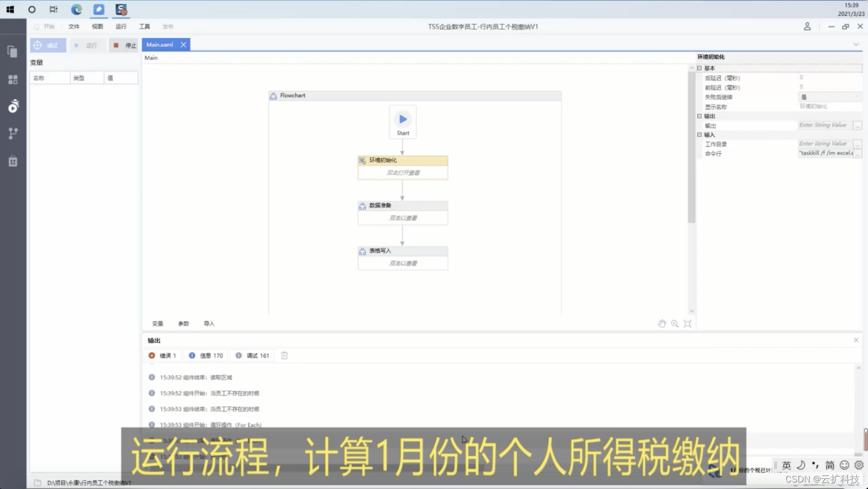Open the 文件 menu
The image size is (868, 489).
point(74,26)
